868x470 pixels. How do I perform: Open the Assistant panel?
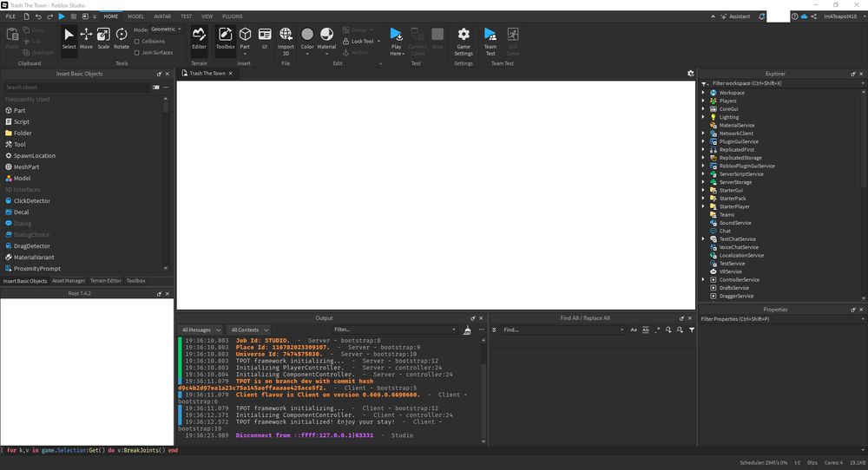735,16
